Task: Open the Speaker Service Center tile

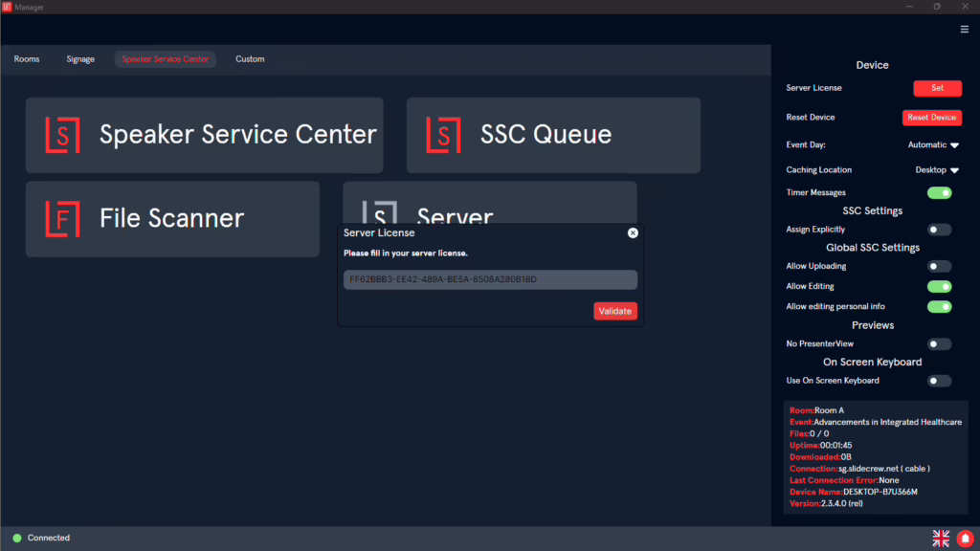Action: (205, 135)
